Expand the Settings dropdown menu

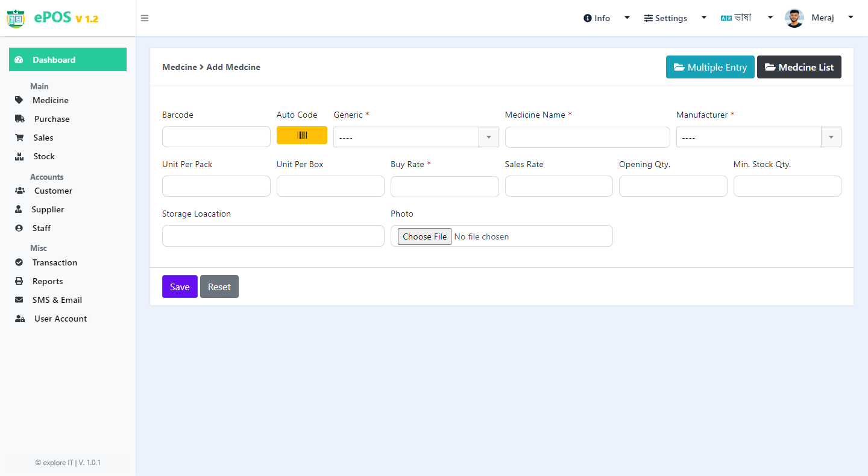click(675, 18)
